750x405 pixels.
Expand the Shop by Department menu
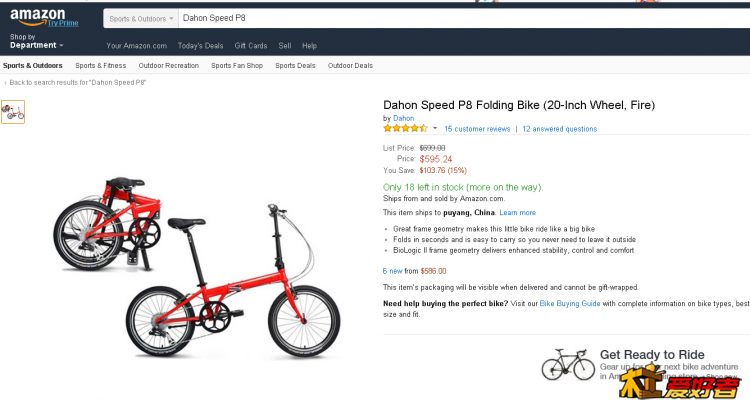[x=36, y=45]
